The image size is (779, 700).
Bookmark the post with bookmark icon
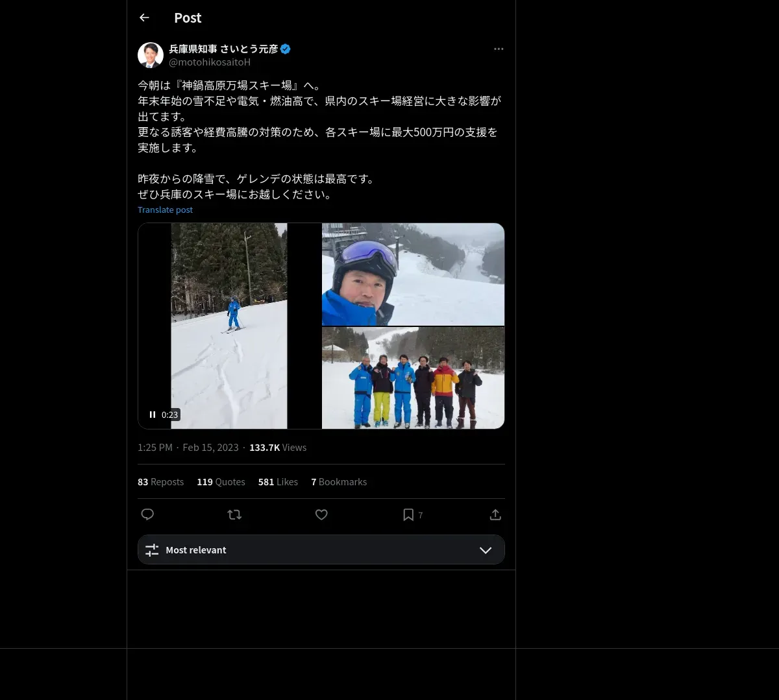click(408, 514)
